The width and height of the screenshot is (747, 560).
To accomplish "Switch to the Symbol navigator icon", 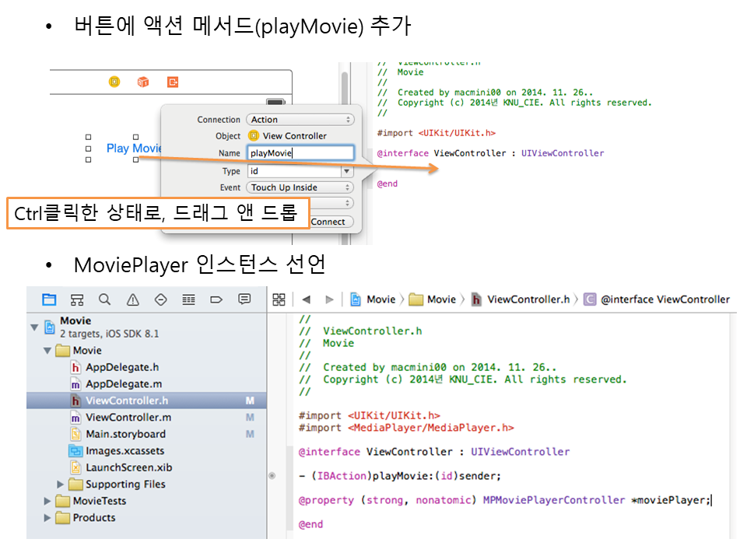I will pyautogui.click(x=77, y=299).
